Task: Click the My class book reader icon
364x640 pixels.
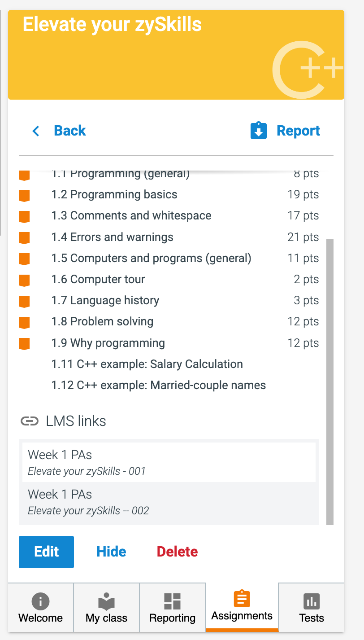Action: (x=106, y=601)
